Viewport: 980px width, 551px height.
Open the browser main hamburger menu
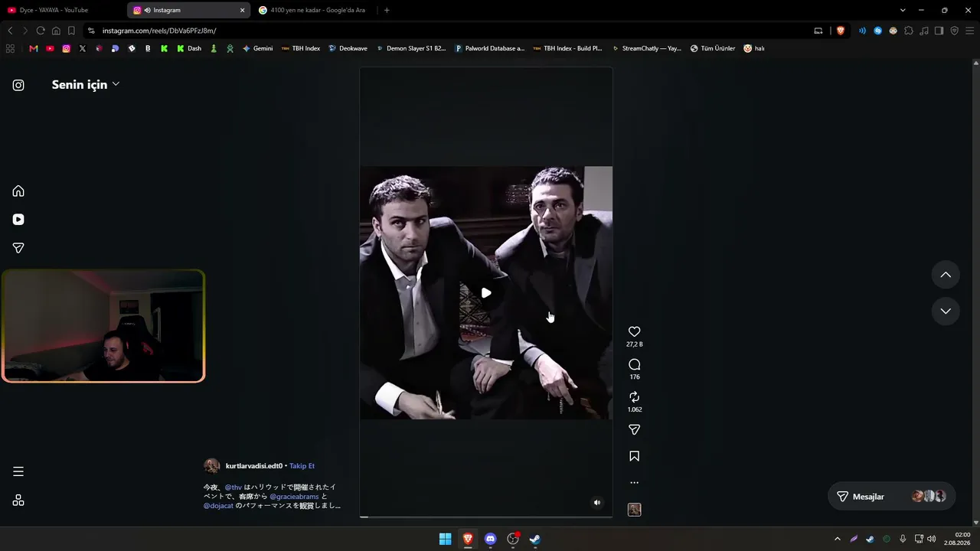tap(969, 31)
